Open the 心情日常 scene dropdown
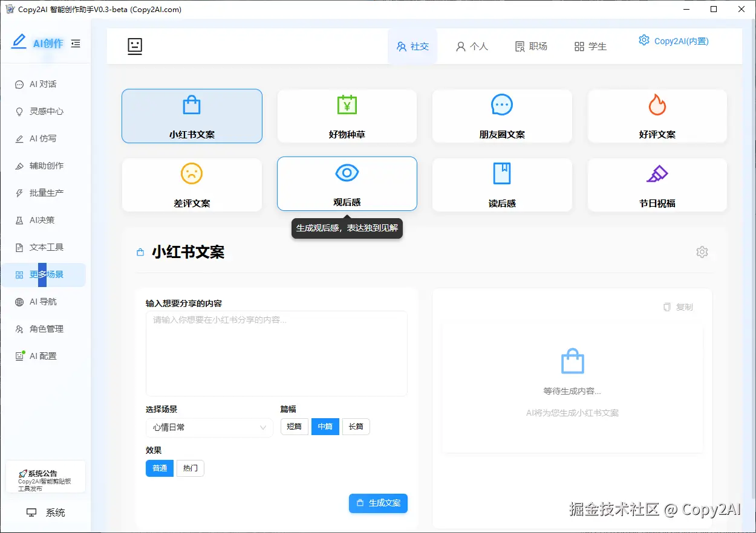 tap(209, 427)
